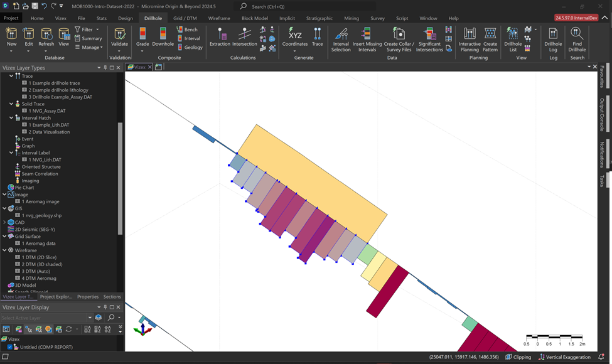Open the Project menu
Image resolution: width=612 pixels, height=364 pixels.
tap(11, 18)
